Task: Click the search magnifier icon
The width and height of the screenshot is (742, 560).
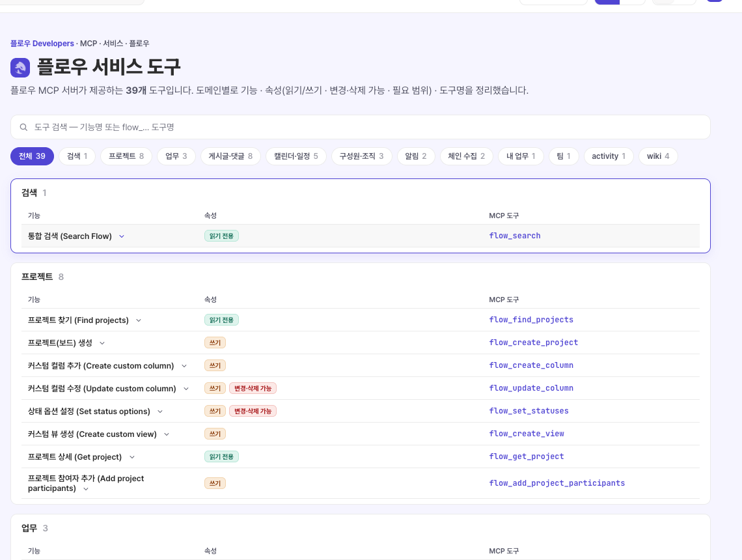Action: pos(23,128)
